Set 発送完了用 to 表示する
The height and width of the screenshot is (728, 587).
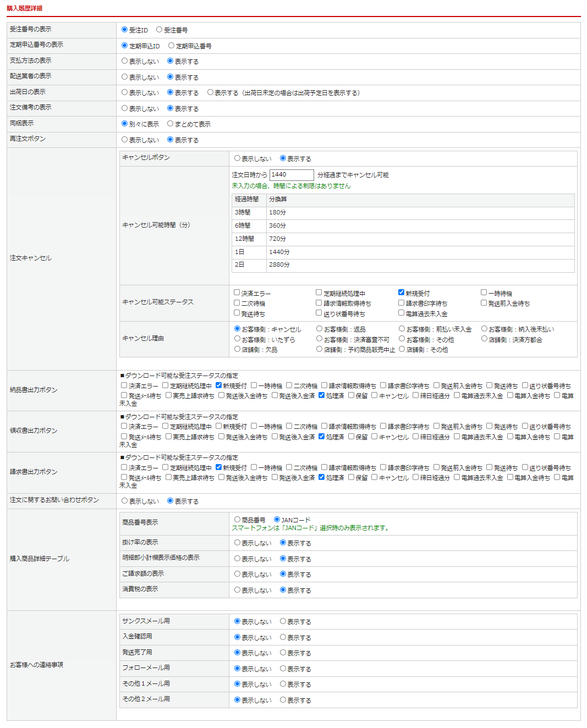click(283, 653)
